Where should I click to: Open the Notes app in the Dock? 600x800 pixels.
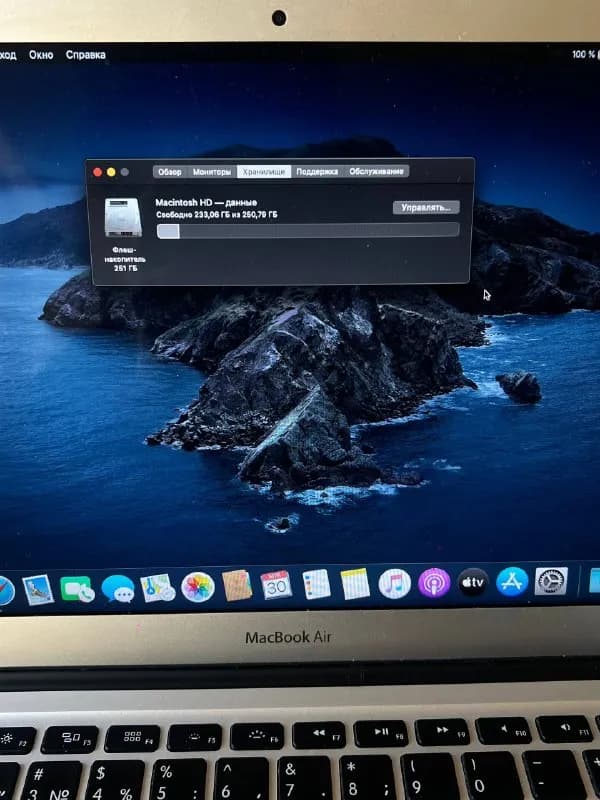pos(355,584)
